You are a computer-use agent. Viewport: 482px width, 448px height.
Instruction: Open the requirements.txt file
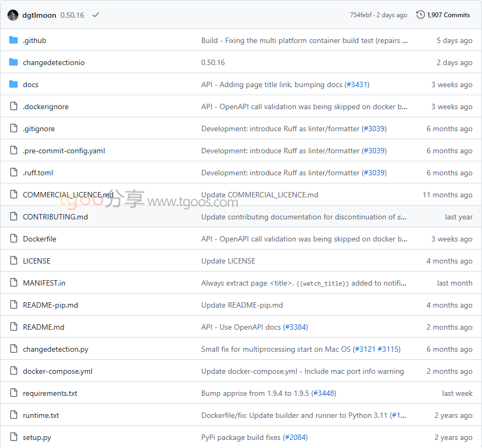50,393
